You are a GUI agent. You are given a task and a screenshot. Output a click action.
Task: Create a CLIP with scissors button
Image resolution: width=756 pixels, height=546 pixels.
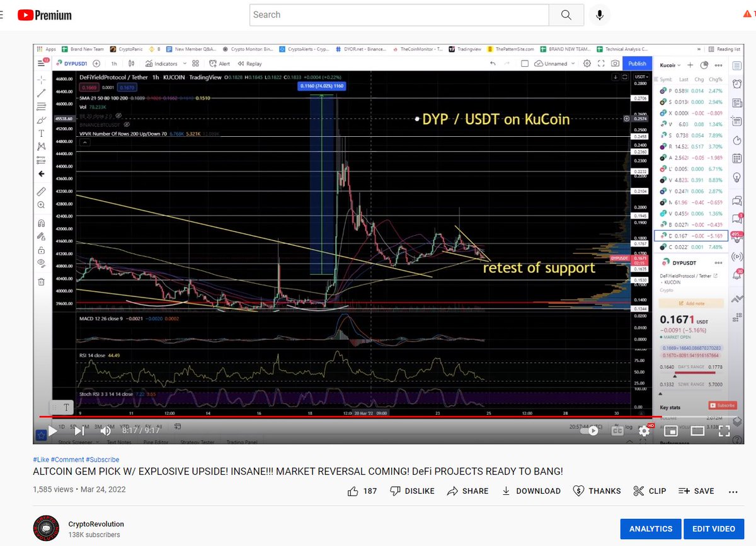click(650, 491)
